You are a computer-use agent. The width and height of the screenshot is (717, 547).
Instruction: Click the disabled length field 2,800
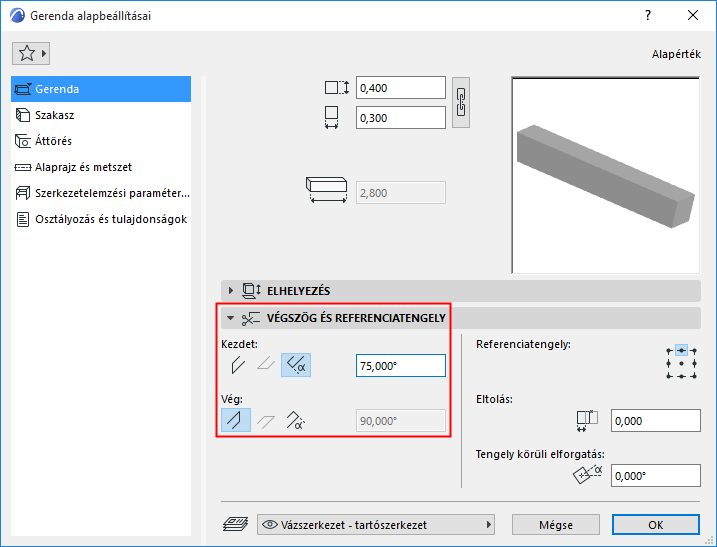401,193
